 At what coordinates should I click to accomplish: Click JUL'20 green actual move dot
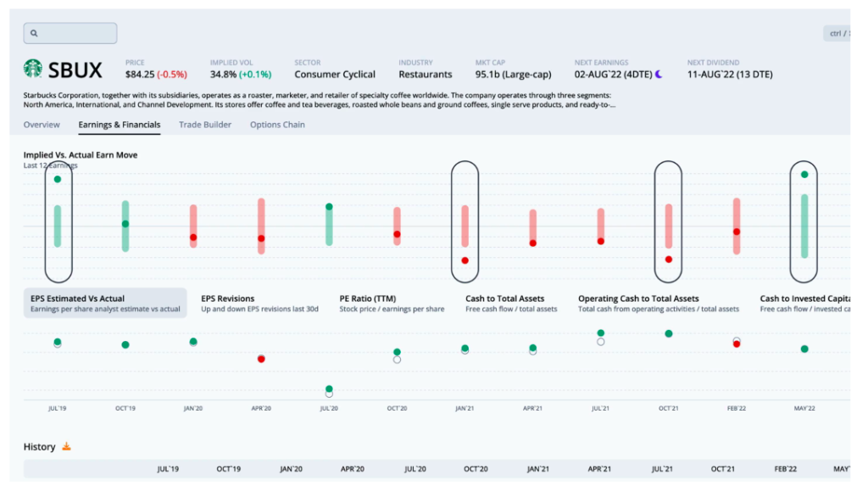click(330, 207)
